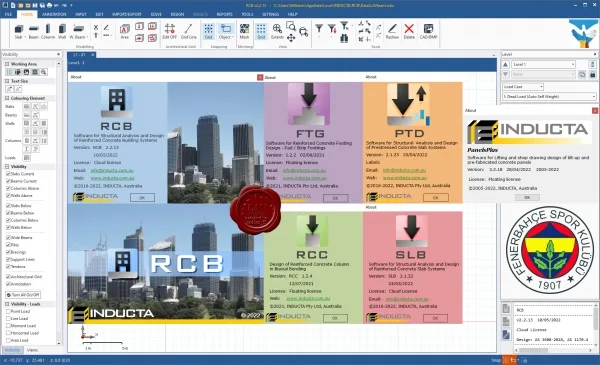The width and height of the screenshot is (600, 365).
Task: Select the Wall modelling tool
Action: coord(62,31)
